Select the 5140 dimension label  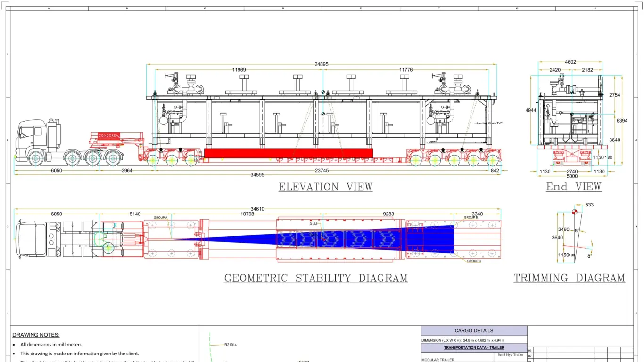135,214
